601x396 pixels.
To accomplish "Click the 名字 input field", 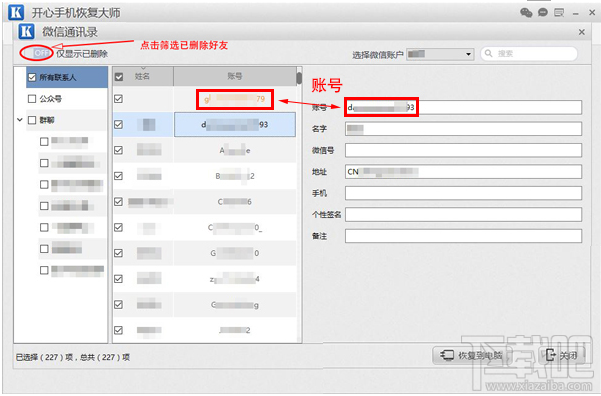I will (463, 129).
